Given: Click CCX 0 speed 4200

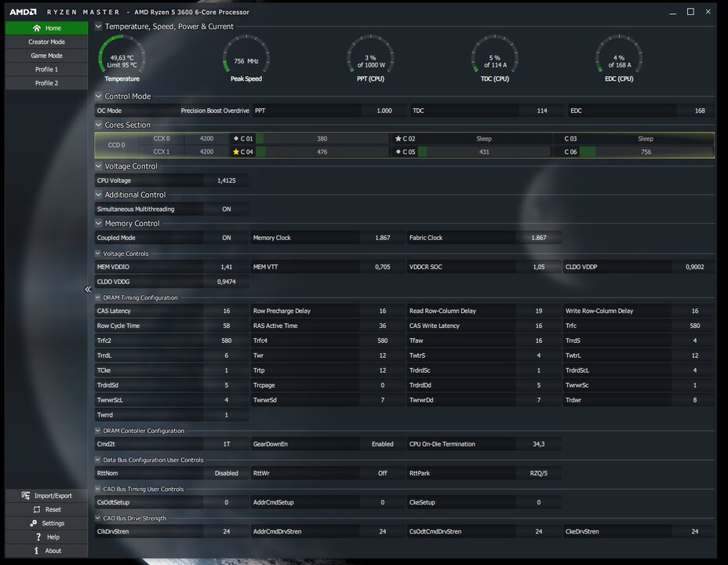Looking at the screenshot, I should [206, 138].
